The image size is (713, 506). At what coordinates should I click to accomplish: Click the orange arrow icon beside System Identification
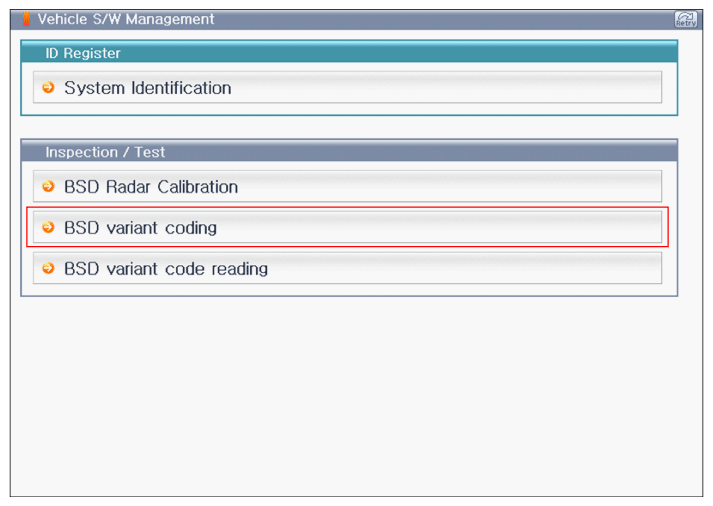pos(47,88)
